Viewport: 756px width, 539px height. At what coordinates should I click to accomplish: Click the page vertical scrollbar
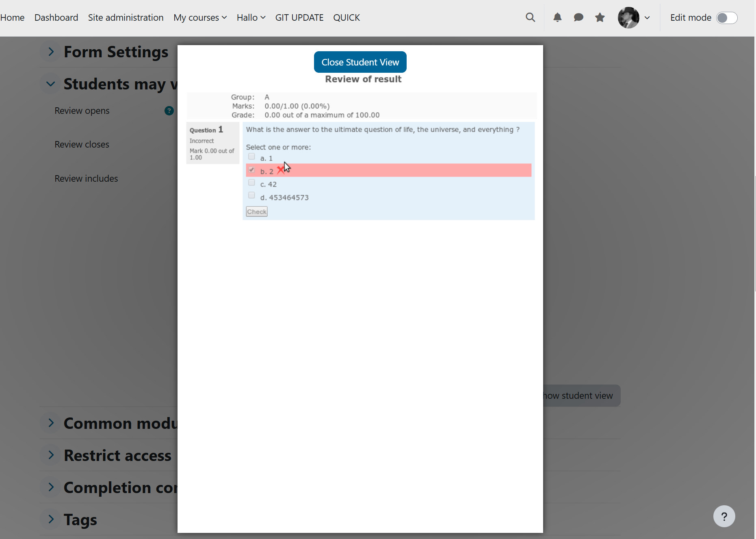(x=755, y=234)
